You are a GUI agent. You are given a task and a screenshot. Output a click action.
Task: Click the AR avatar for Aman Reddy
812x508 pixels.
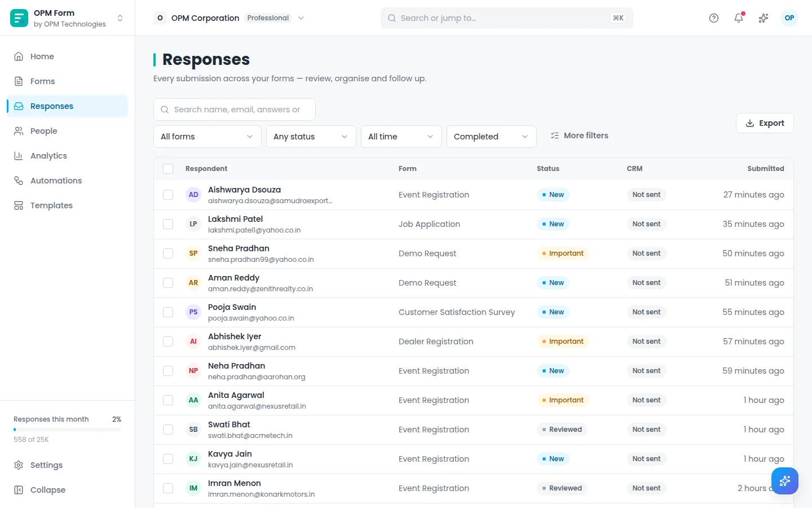click(x=193, y=283)
